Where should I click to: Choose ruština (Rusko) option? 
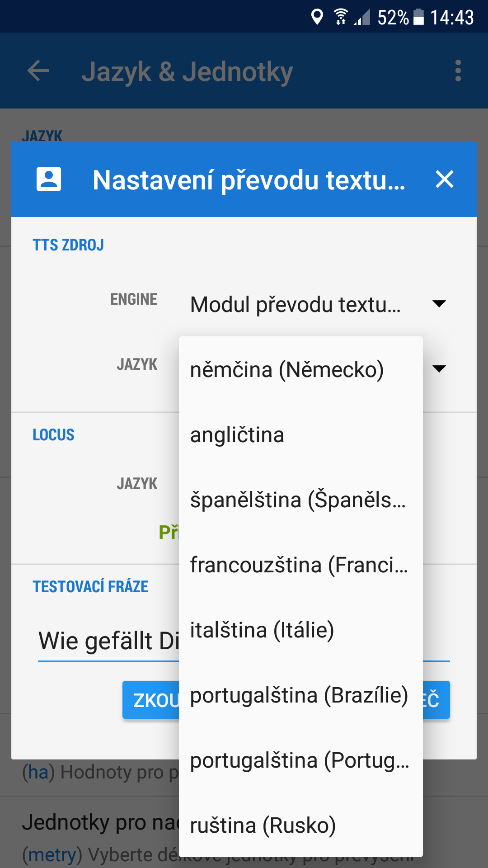pyautogui.click(x=263, y=826)
